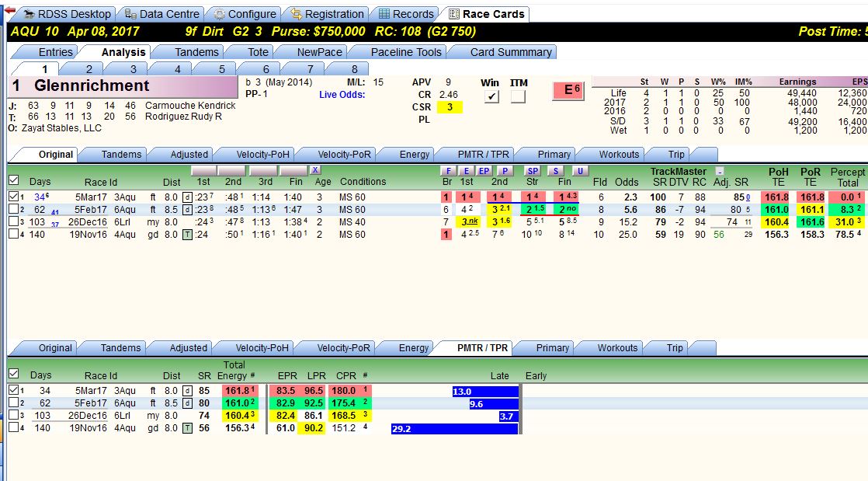Click the grid icon on Records tab
Screen dimensions: 868x481
[384, 14]
